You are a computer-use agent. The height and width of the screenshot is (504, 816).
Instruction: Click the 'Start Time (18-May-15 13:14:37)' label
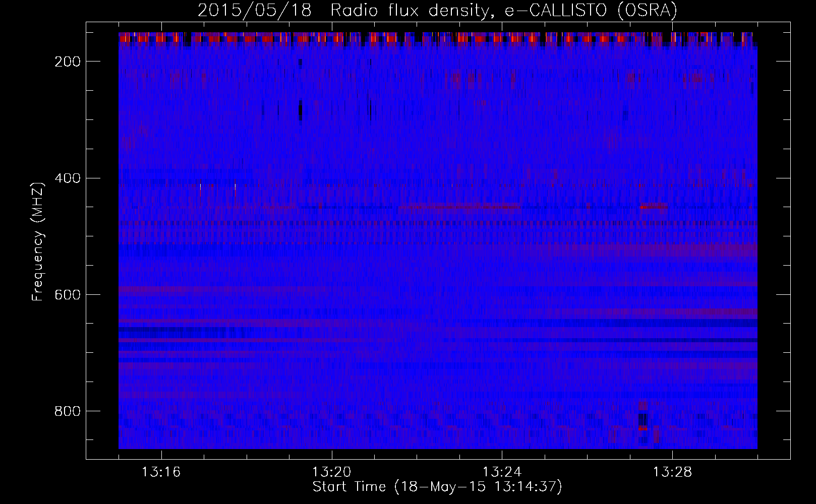pos(437,487)
